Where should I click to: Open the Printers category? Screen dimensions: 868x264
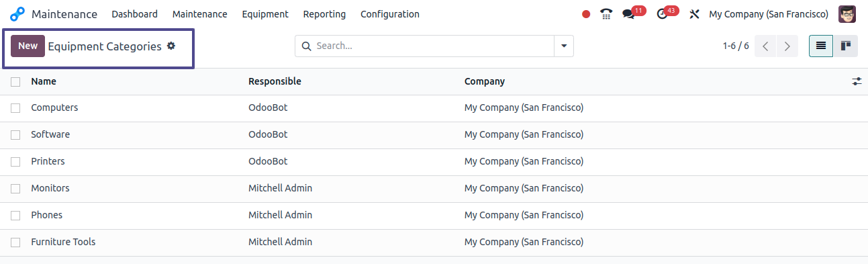pos(48,161)
